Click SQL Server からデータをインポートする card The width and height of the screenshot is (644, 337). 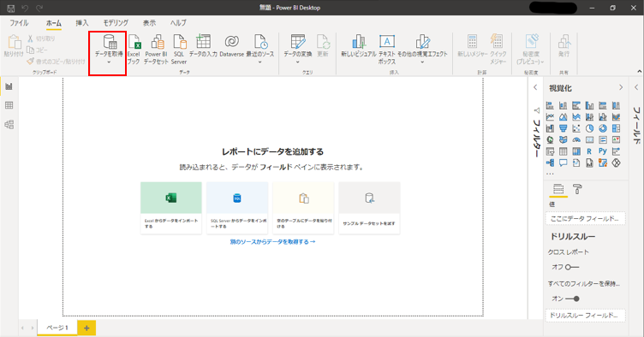(237, 208)
